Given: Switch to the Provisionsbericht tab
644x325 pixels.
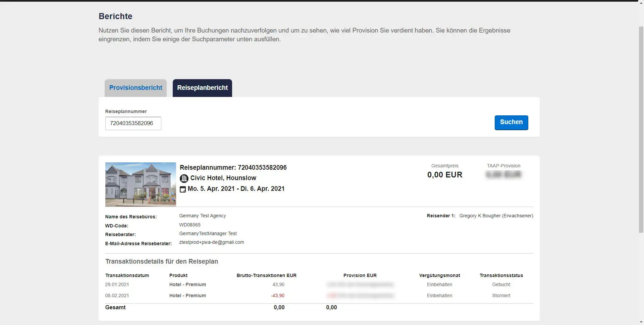Looking at the screenshot, I should (x=136, y=88).
